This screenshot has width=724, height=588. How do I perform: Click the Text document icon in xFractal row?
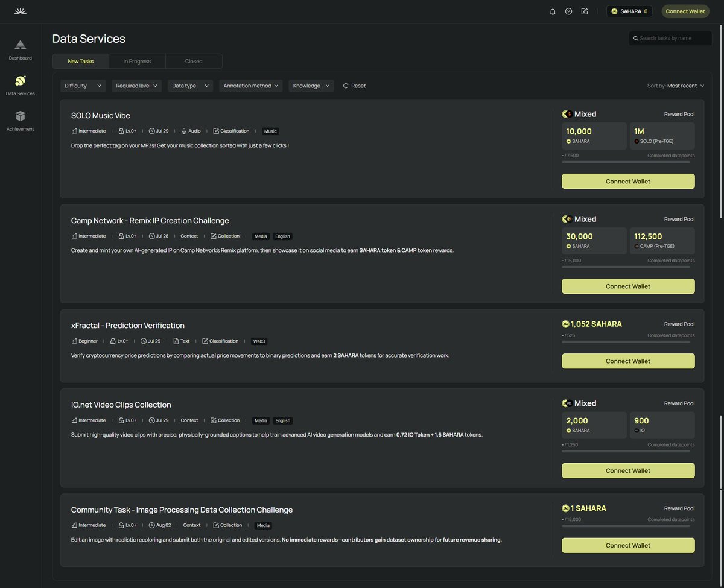pyautogui.click(x=176, y=341)
